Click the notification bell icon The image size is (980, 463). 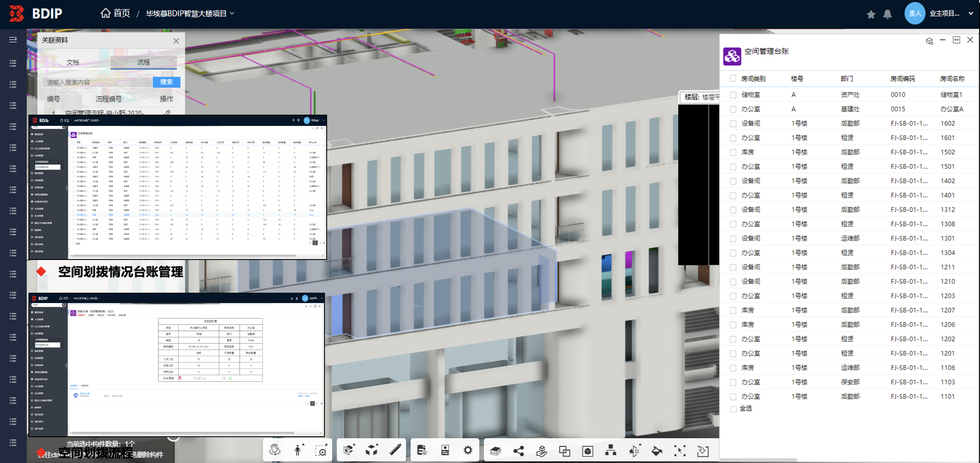887,14
